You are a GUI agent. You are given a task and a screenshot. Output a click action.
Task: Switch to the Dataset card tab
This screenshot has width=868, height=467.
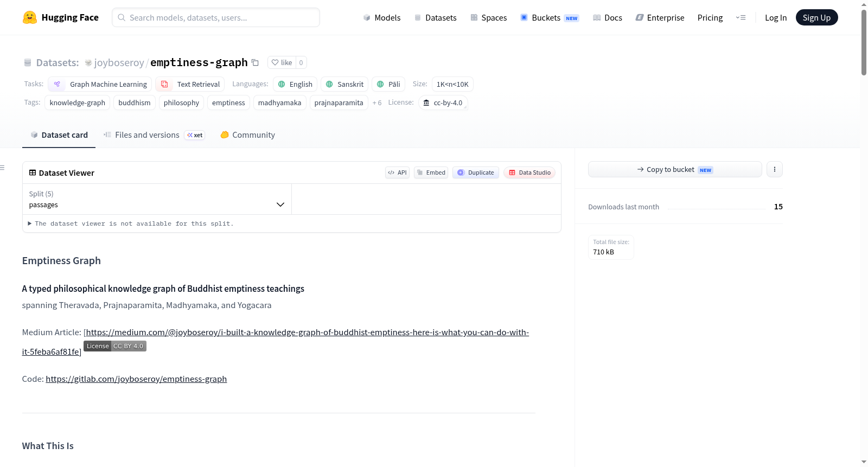59,135
